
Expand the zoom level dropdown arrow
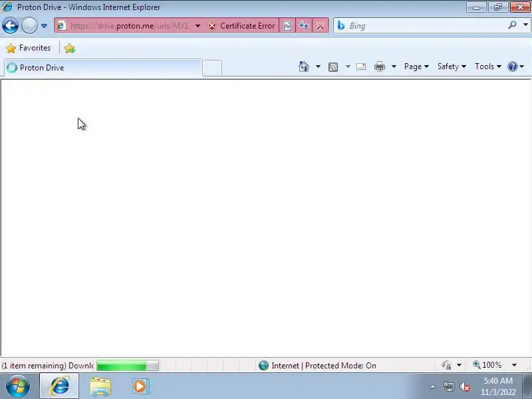click(514, 365)
